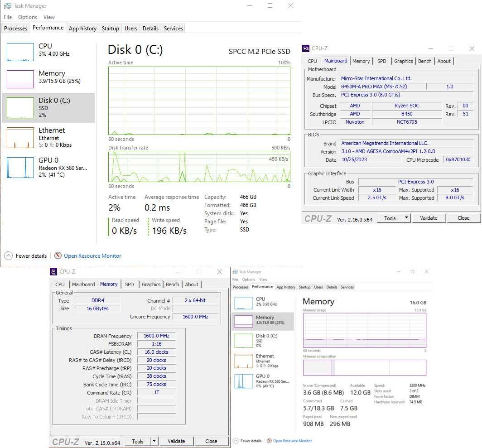Switch to Startup tab in large Task Manager
The image size is (482, 448).
tap(111, 28)
